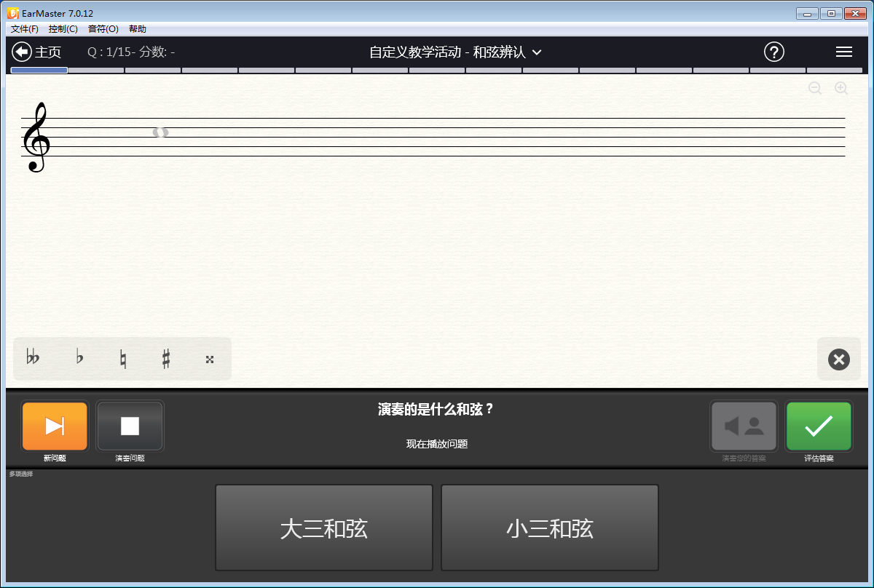
Task: Click the EarMaster app icon in title bar
Action: tap(13, 13)
